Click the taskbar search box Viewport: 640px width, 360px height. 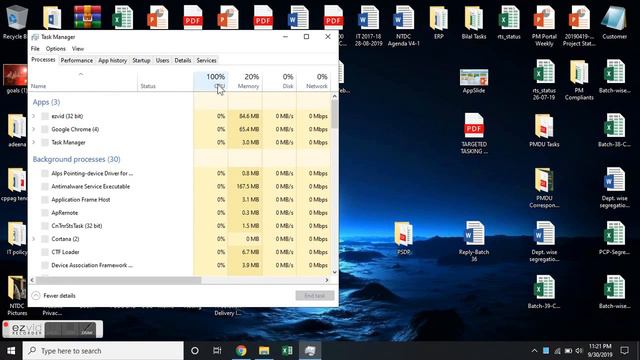tap(103, 351)
